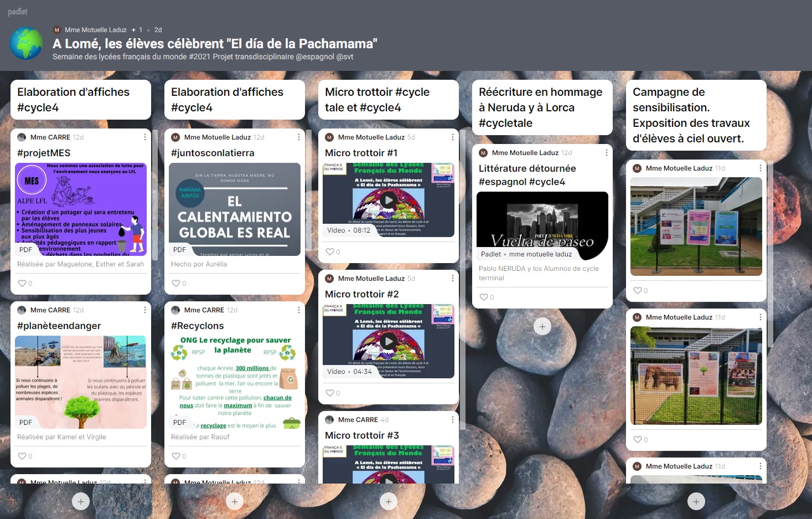Screen dimensions: 812x519
Task: Click Mme CARRE avatar on #planèteendanger post
Action: click(22, 310)
